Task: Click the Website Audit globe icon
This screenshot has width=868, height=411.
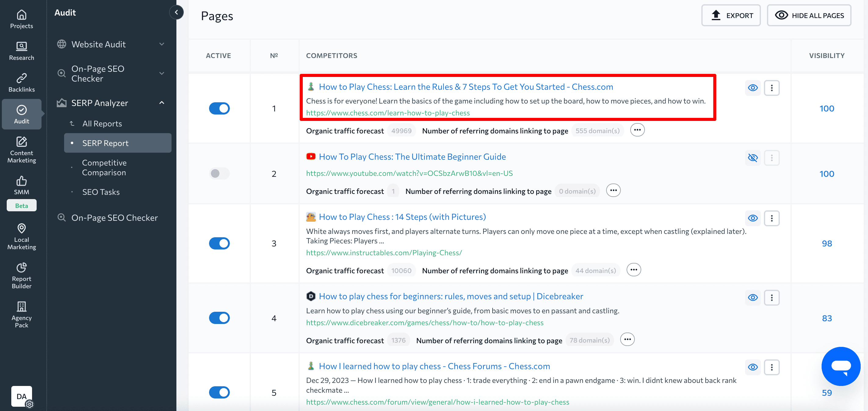Action: click(x=62, y=44)
